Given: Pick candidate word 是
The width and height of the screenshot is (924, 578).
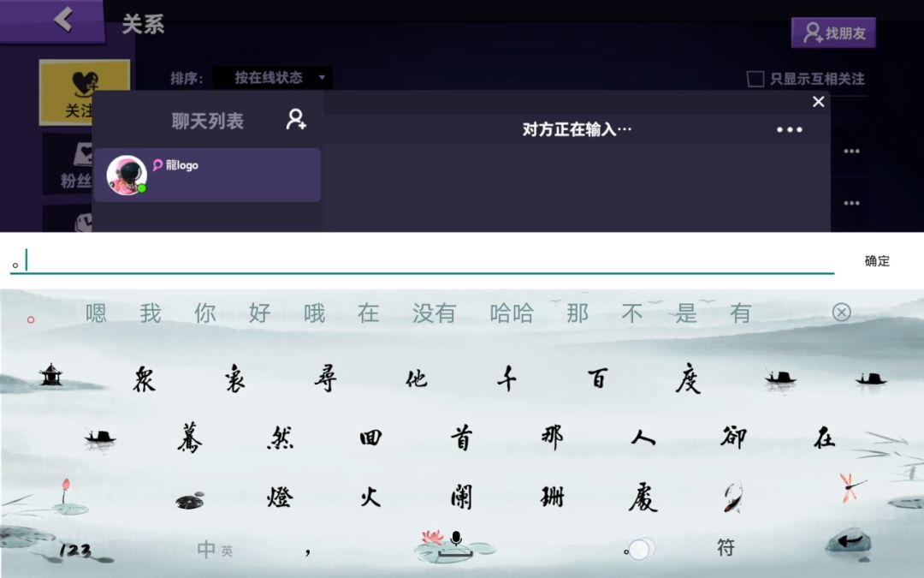Looking at the screenshot, I should click(686, 313).
